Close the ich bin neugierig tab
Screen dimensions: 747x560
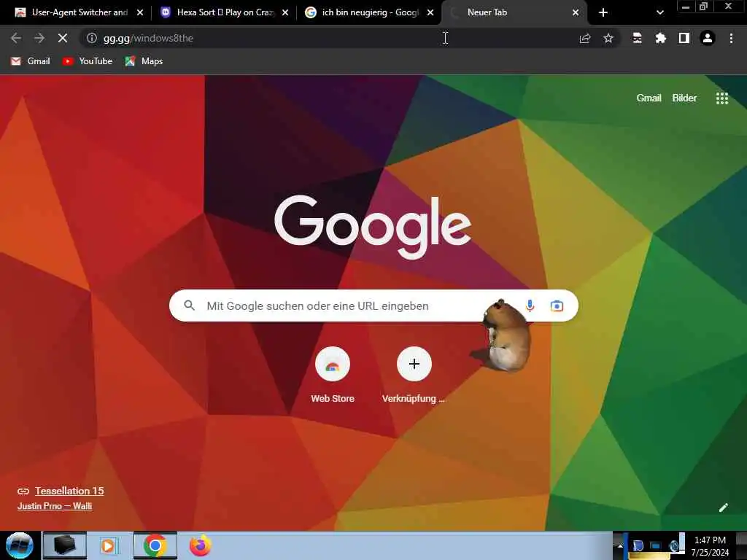tap(430, 13)
